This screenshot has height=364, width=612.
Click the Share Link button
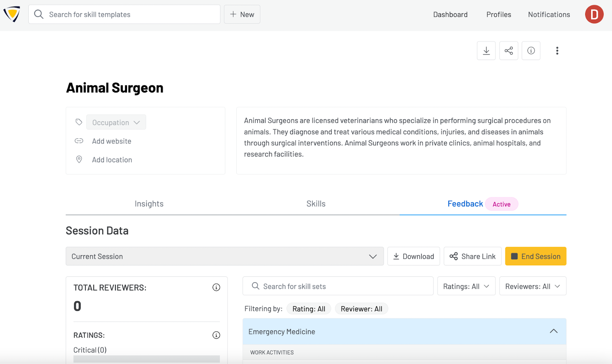point(472,257)
